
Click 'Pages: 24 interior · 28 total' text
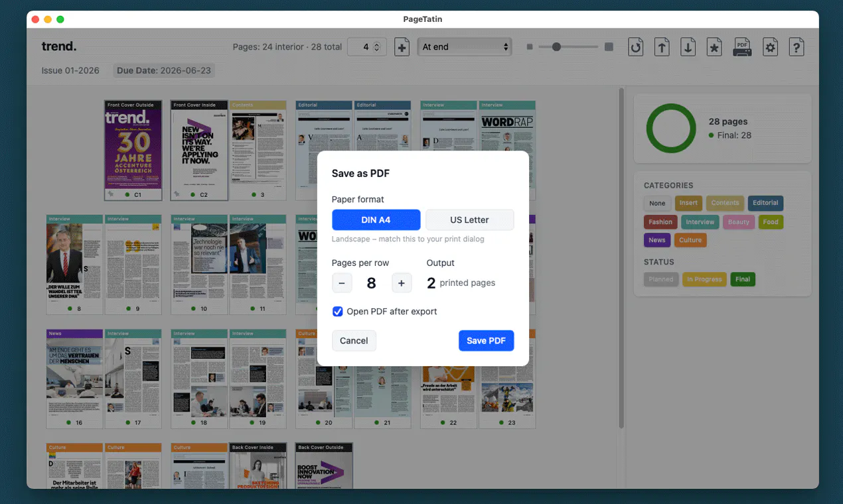287,47
